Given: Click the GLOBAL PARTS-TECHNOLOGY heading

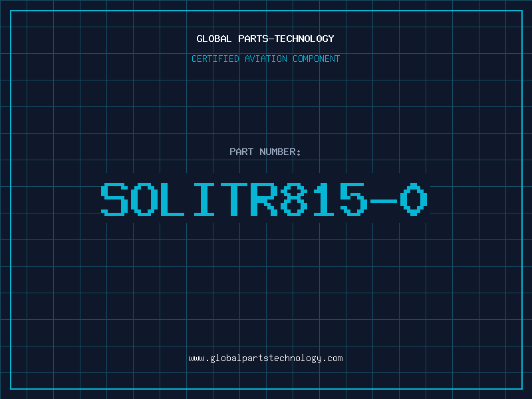Looking at the screenshot, I should 265,39.
